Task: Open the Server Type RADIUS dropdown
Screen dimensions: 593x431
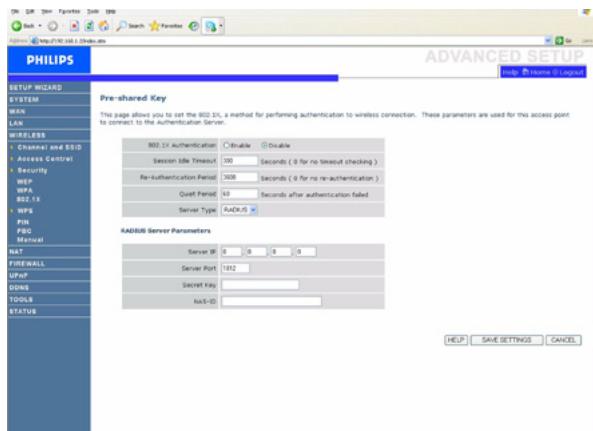Action: (x=239, y=210)
